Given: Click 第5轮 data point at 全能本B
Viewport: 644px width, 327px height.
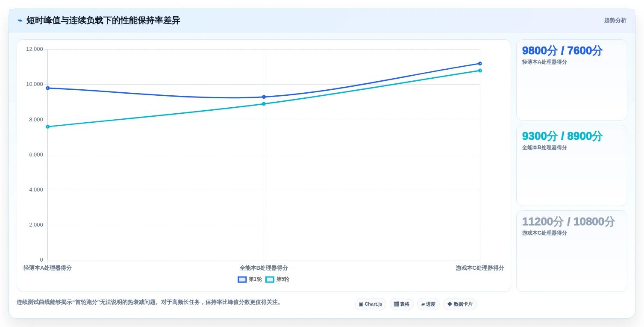Looking at the screenshot, I should [x=264, y=104].
